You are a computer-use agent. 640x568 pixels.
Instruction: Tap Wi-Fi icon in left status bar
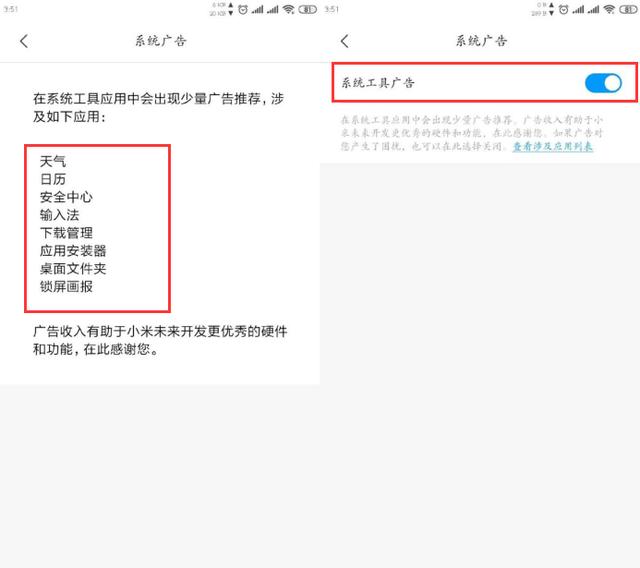[x=289, y=9]
